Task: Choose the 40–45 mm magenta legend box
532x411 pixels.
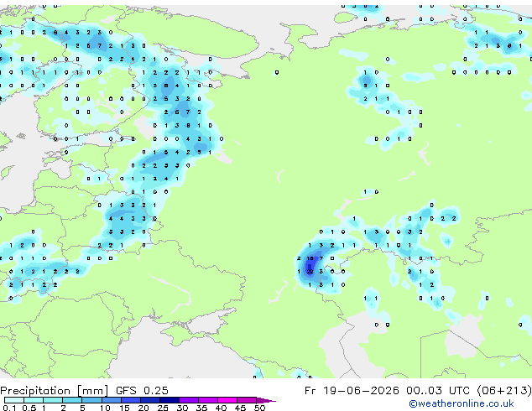Action: [x=227, y=400]
